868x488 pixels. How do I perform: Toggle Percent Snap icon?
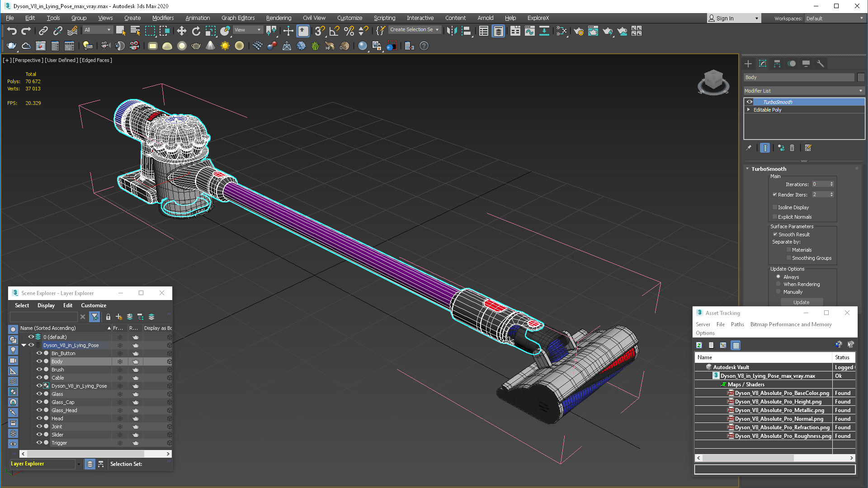coord(349,31)
